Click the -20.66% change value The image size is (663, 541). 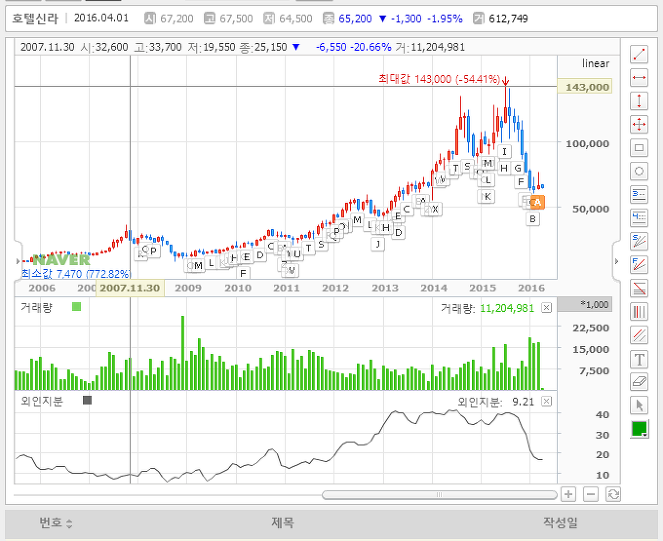[x=371, y=47]
